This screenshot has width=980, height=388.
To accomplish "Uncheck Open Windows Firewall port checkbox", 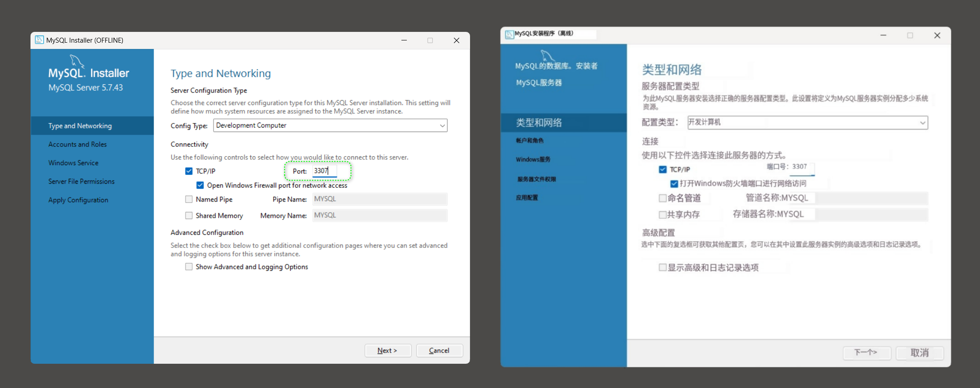I will [200, 185].
